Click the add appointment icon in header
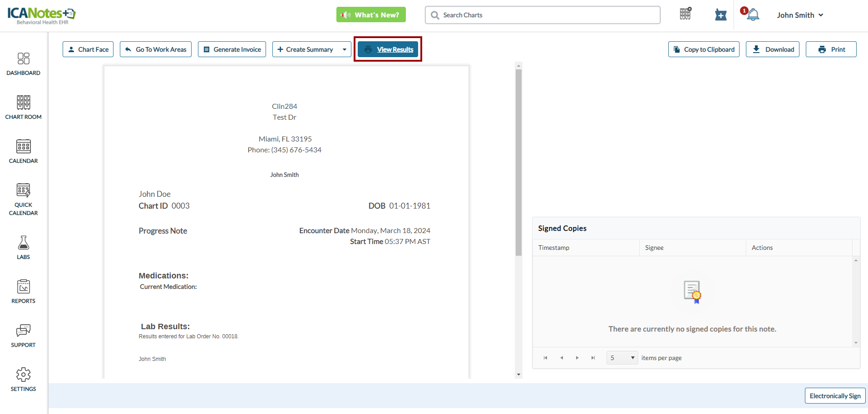 (x=720, y=15)
